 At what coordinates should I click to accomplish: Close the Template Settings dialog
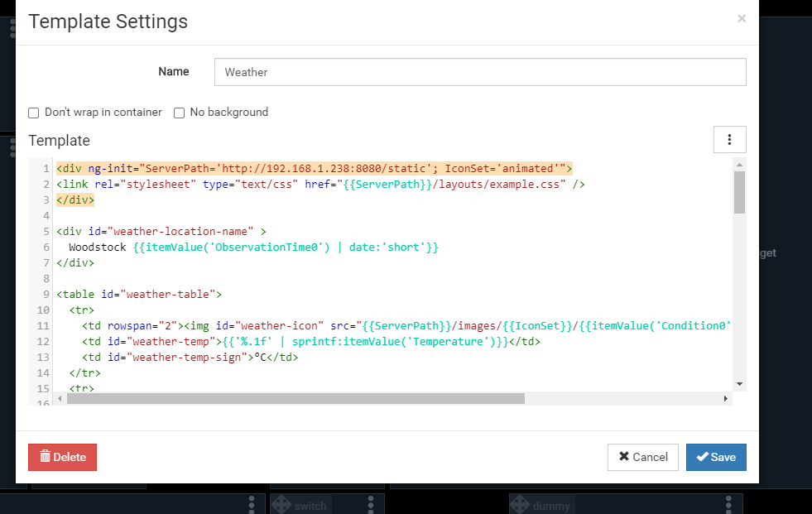(x=741, y=18)
